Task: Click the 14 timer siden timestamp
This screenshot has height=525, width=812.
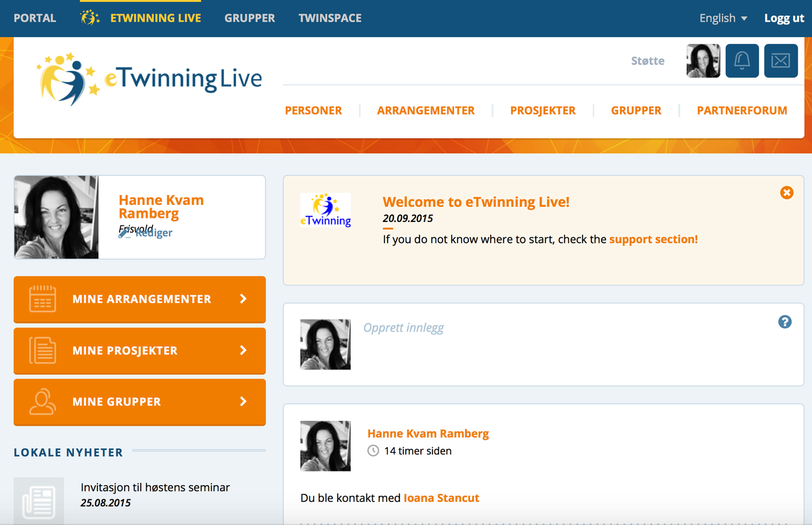Action: (x=418, y=451)
